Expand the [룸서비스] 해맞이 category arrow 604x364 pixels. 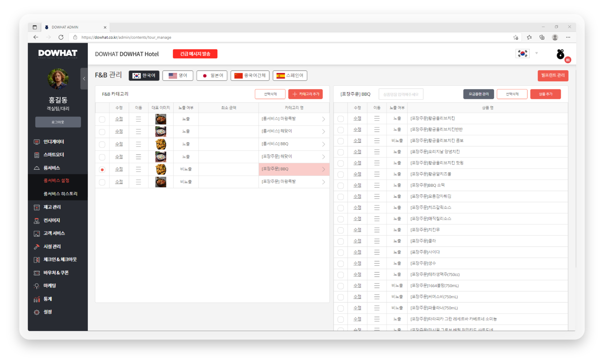coord(324,132)
